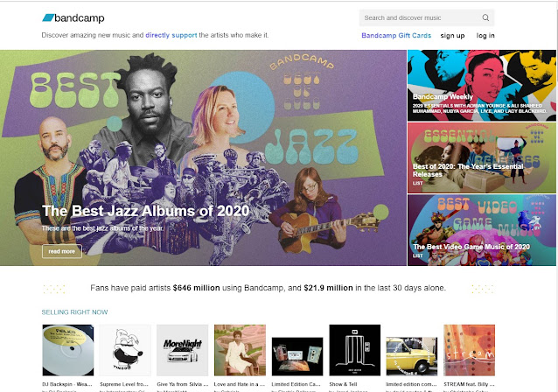Click the 'Show & Tell' title text
This screenshot has width=558, height=392.
point(343,384)
